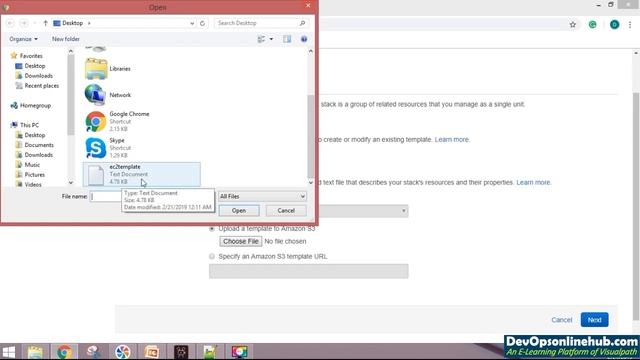Click the search magnifier icon

click(302, 23)
